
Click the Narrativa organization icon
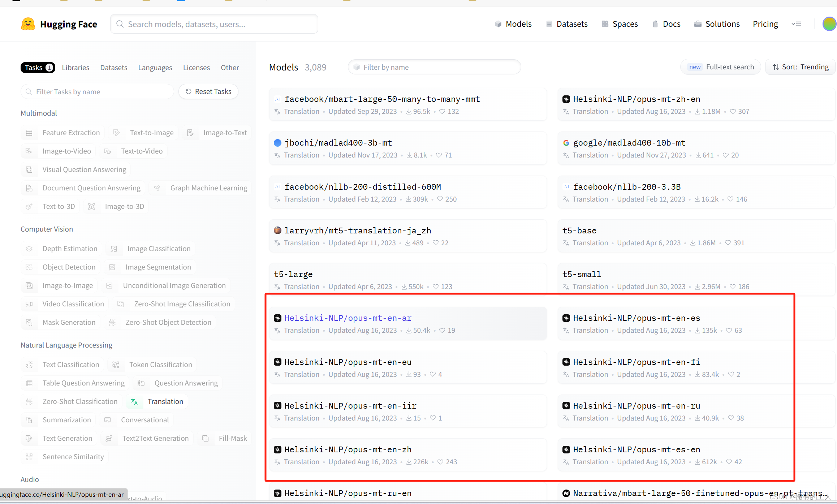pyautogui.click(x=566, y=494)
